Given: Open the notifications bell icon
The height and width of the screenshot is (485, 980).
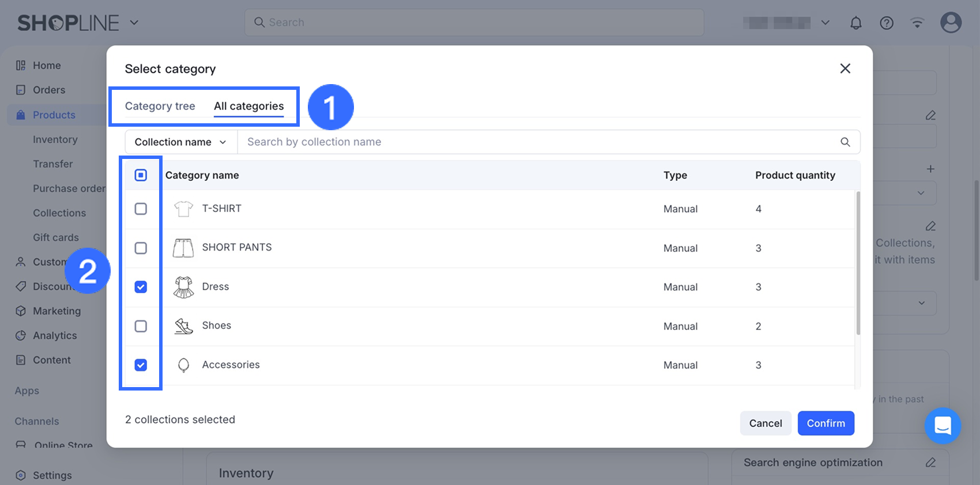Looking at the screenshot, I should coord(856,23).
